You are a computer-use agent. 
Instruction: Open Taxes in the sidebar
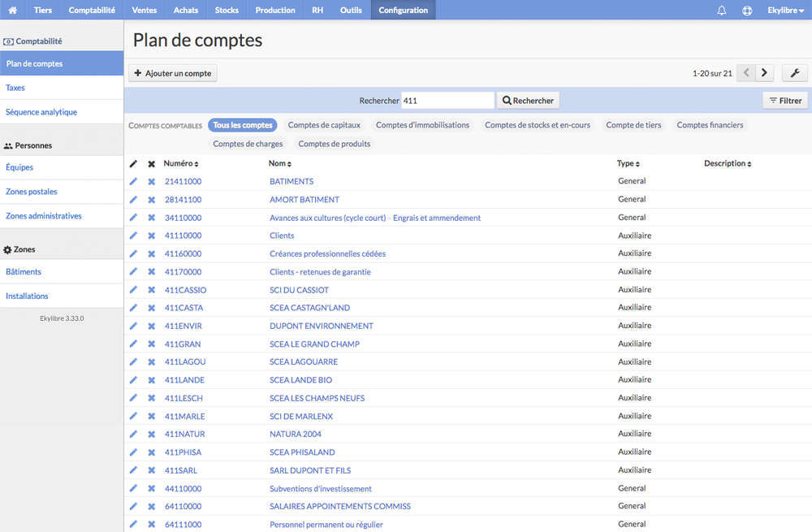pos(62,88)
